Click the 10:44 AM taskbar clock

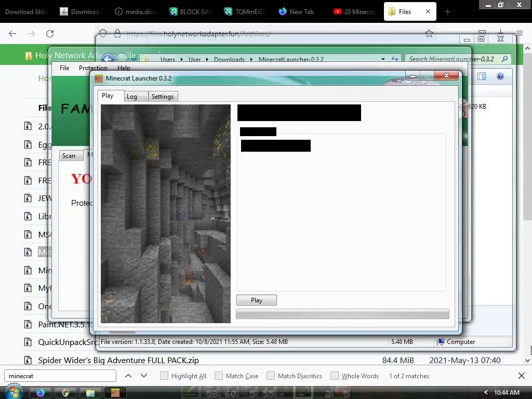[507, 393]
